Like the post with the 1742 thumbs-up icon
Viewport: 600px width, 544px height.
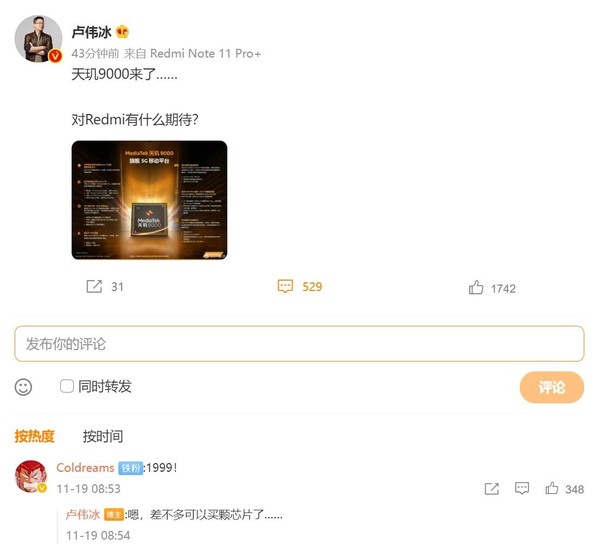pyautogui.click(x=476, y=287)
